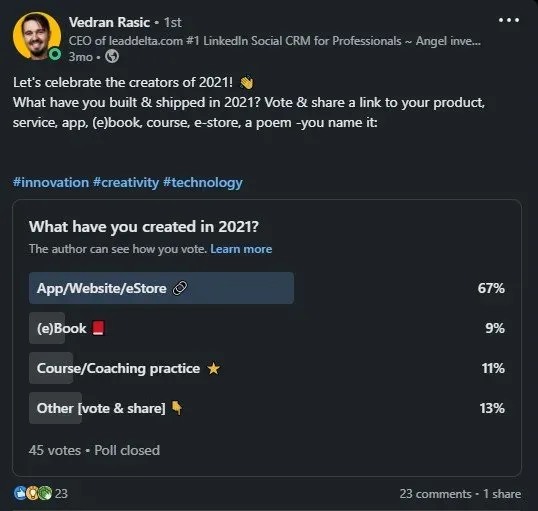Select the App/Website/eStore poll option
The image size is (538, 511).
267,288
